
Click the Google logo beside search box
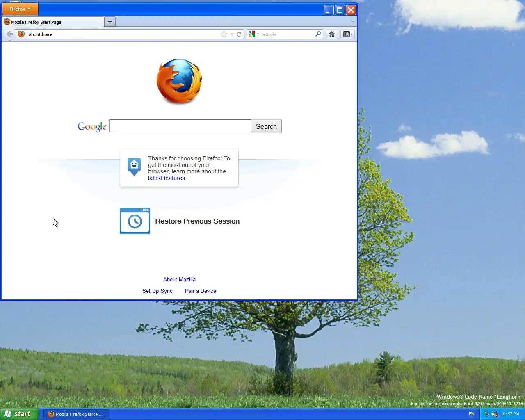[x=92, y=127]
